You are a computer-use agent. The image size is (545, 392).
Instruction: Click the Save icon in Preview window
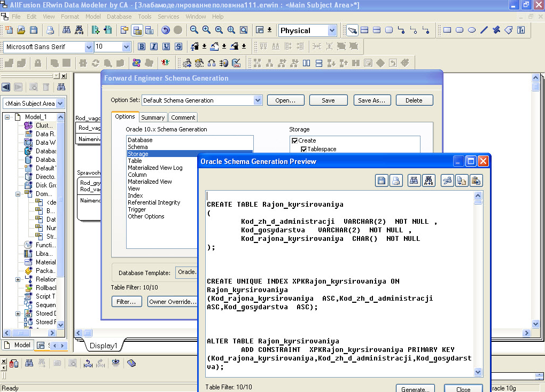pos(381,181)
